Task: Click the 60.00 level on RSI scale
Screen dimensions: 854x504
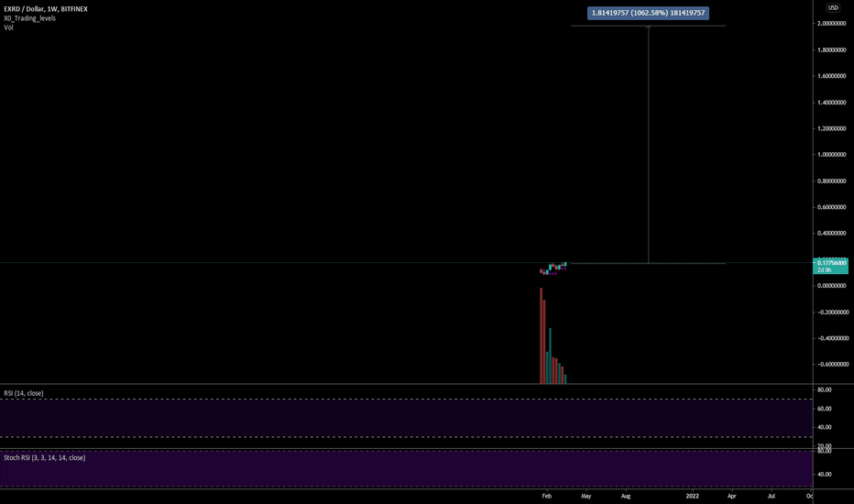Action: [824, 409]
